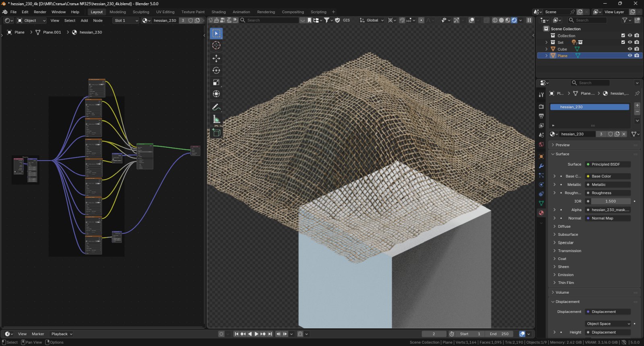Activate the 3D Cursor tool
The height and width of the screenshot is (346, 644).
[216, 45]
